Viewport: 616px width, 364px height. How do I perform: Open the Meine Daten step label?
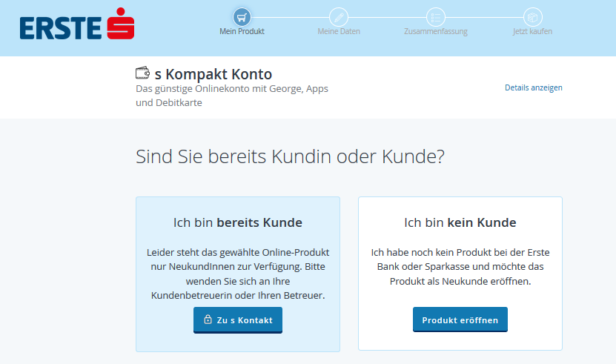coord(339,31)
